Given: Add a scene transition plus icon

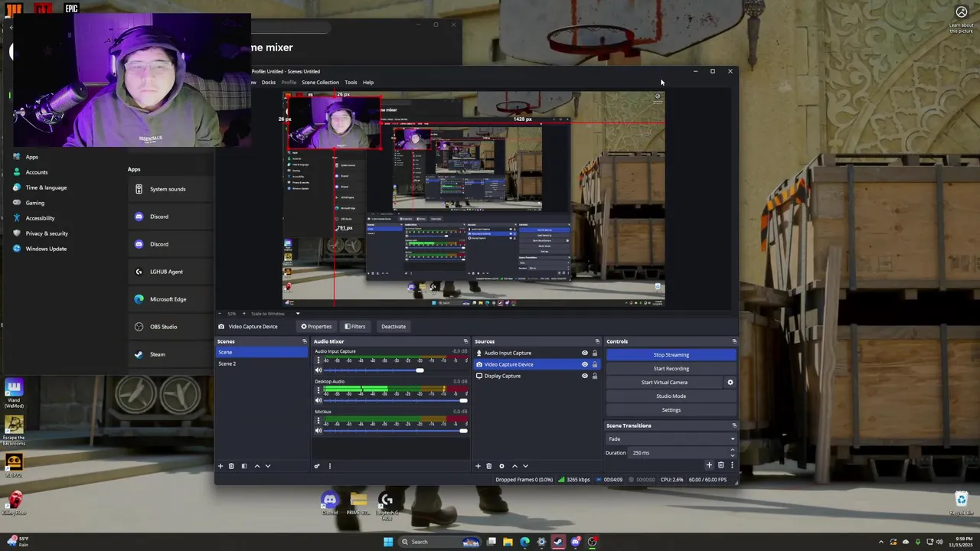Looking at the screenshot, I should [709, 465].
